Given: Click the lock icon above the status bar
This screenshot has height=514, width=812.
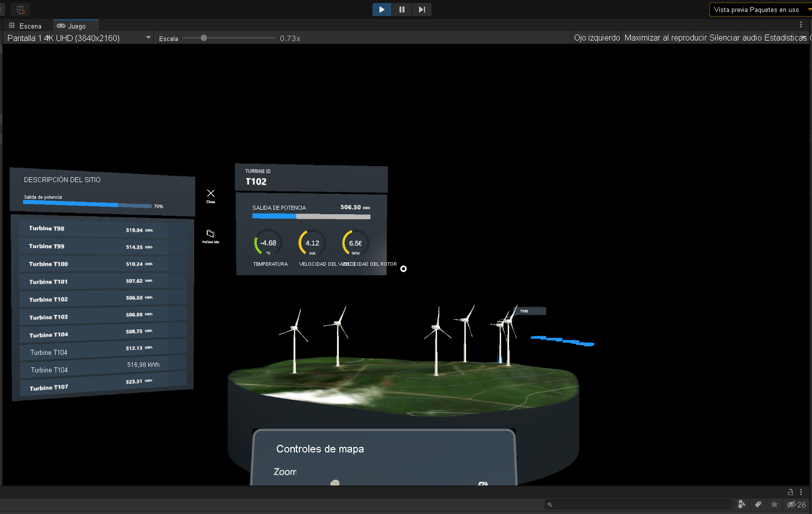Looking at the screenshot, I should (790, 492).
